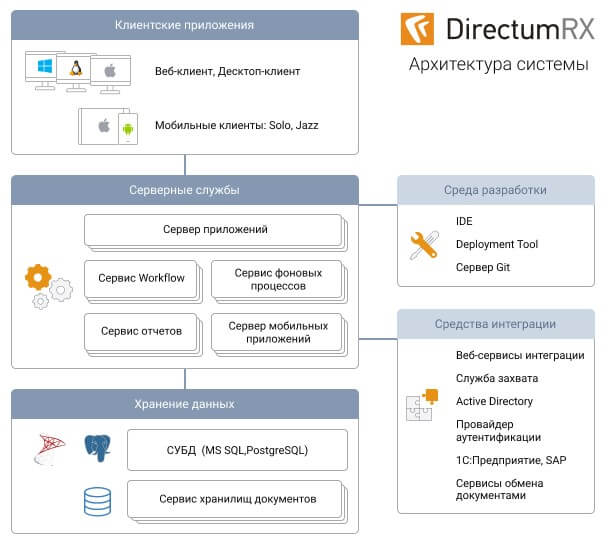Click the Архитектура системы subtitle
Screen dimensions: 608x547
click(x=499, y=64)
